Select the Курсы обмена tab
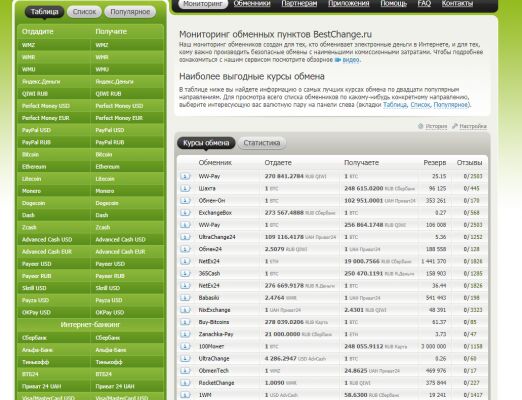This screenshot has width=522, height=400. (x=206, y=143)
